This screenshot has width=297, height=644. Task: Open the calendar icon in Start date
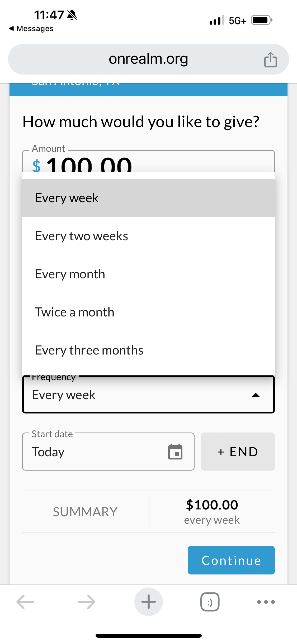click(x=175, y=452)
